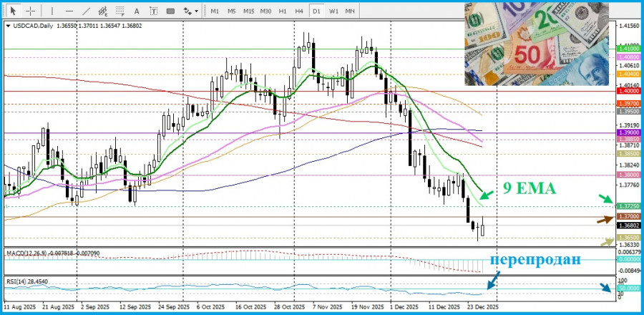Screen dimensions: 644x315
Task: Click the M15 timeframe button
Action: (248, 11)
